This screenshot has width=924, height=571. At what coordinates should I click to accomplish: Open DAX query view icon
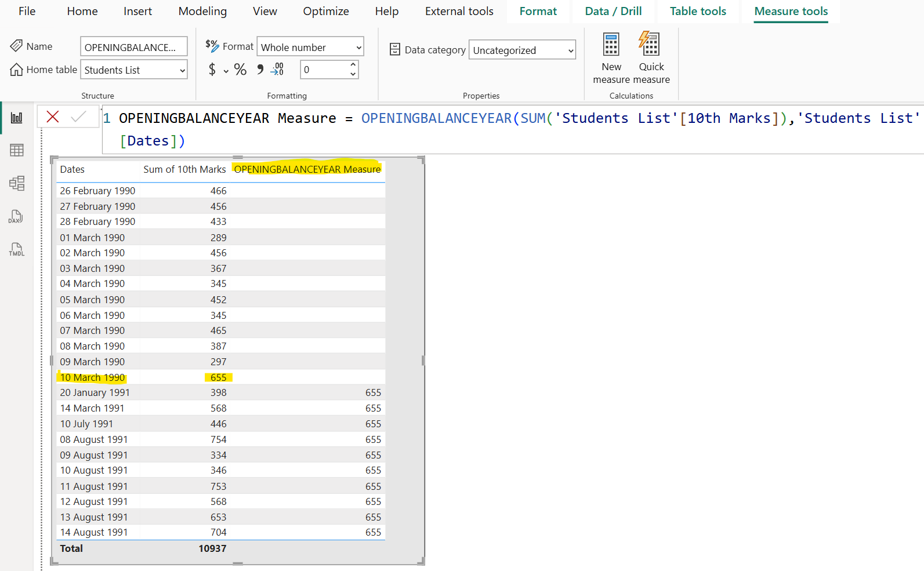tap(16, 217)
